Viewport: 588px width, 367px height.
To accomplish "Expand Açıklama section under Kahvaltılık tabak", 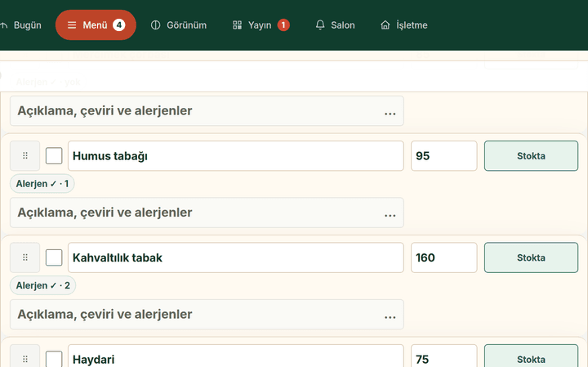I will [x=207, y=314].
